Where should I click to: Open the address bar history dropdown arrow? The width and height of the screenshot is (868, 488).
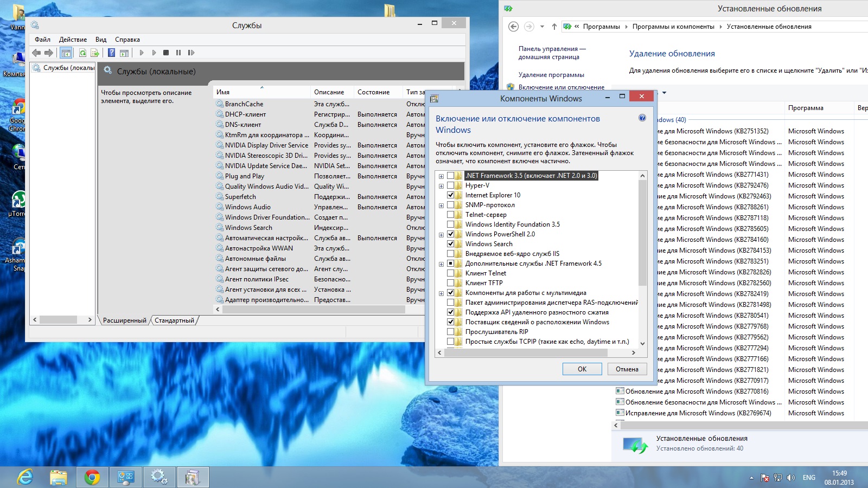(x=542, y=27)
